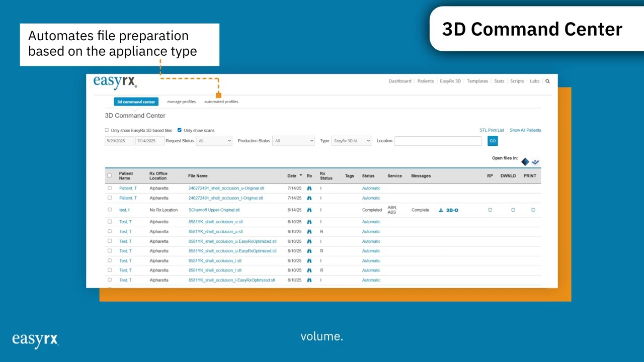
Task: Open Templates in top navigation
Action: coord(477,81)
